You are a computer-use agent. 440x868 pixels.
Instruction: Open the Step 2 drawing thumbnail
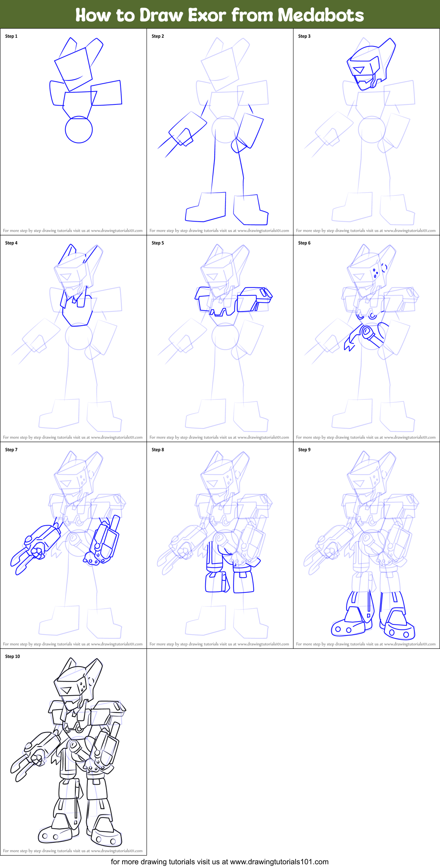point(220,132)
